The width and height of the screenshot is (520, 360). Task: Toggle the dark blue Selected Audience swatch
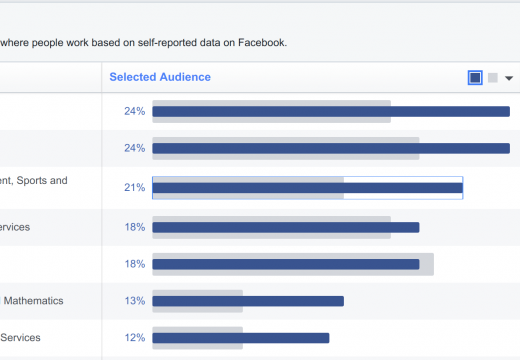point(475,78)
